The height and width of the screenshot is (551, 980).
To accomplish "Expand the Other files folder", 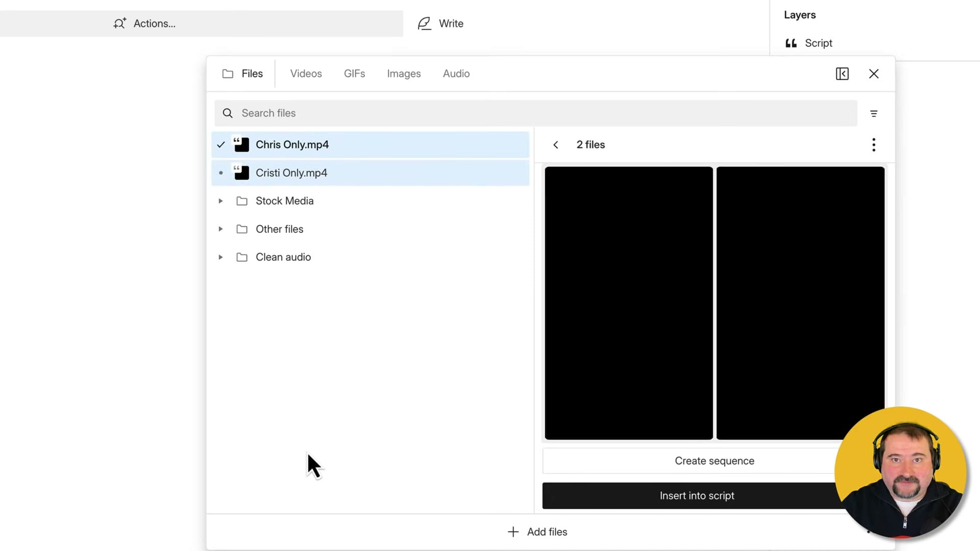I will point(220,229).
